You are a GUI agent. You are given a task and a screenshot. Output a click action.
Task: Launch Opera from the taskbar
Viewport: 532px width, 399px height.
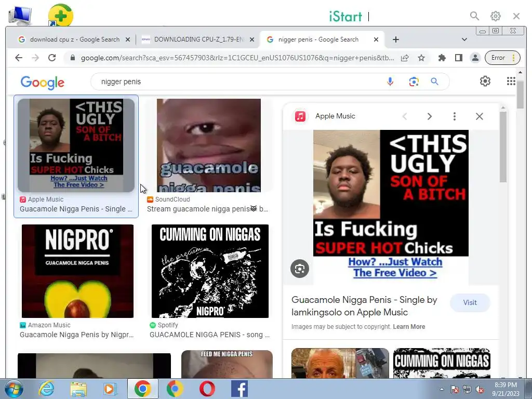pos(207,389)
